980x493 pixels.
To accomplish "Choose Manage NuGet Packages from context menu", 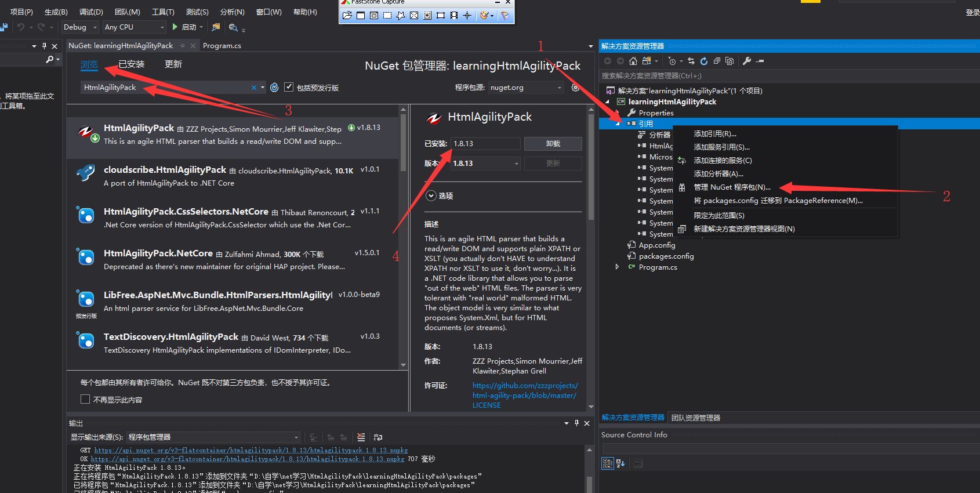I will click(732, 187).
